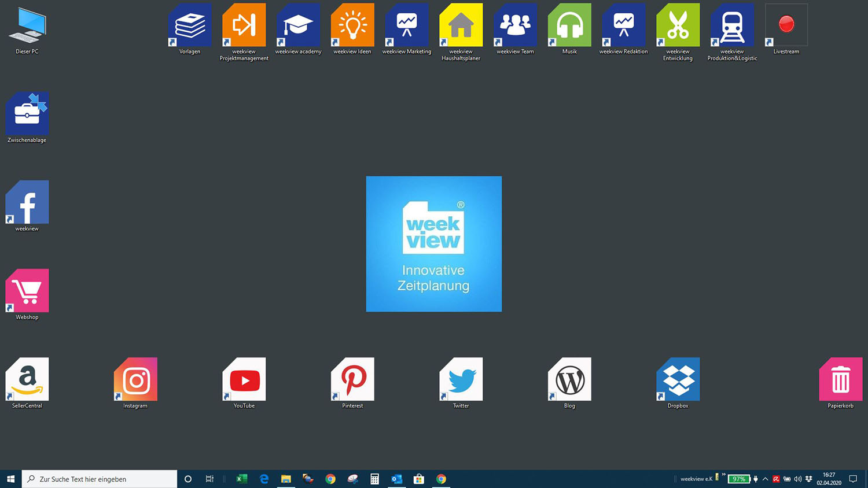The image size is (868, 488).
Task: Show hidden system tray icons
Action: [765, 479]
